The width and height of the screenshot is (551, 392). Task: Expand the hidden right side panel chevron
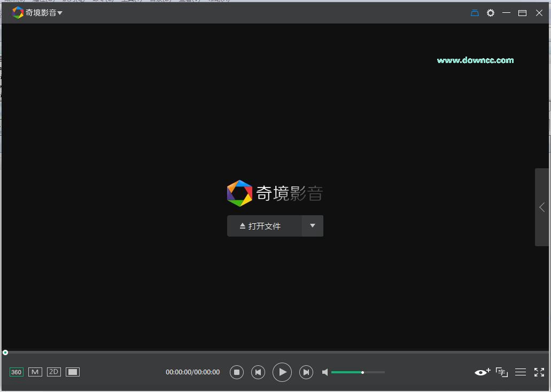542,207
